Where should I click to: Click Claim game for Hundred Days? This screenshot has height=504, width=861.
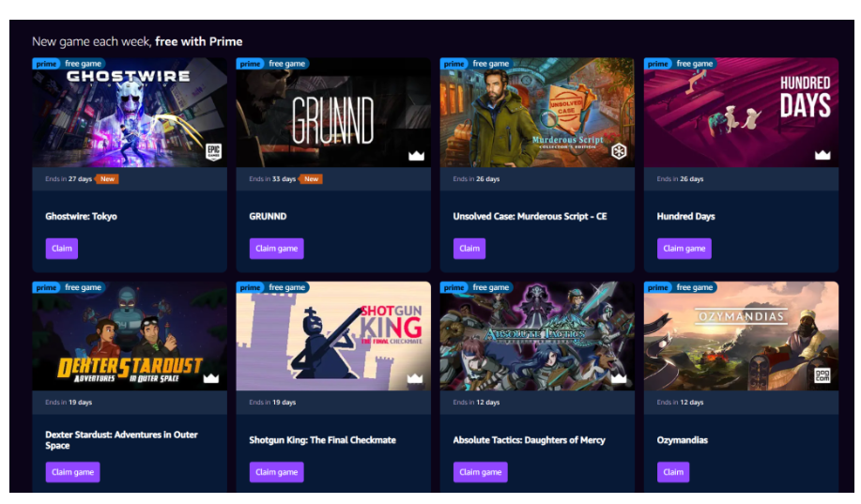[x=684, y=248]
